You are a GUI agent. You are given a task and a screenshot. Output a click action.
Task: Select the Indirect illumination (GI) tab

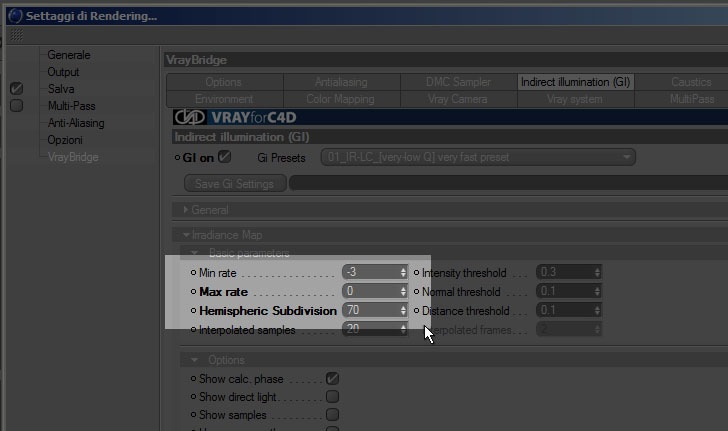click(576, 82)
